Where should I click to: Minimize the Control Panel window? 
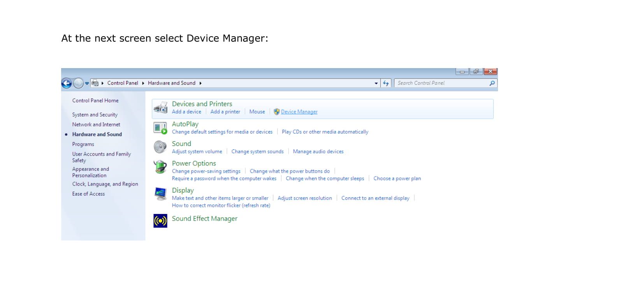(x=462, y=72)
